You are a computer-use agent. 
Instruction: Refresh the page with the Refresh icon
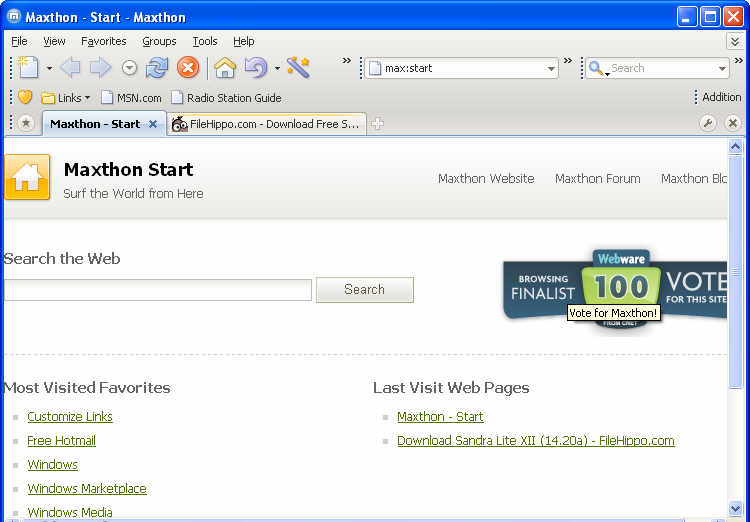point(157,67)
